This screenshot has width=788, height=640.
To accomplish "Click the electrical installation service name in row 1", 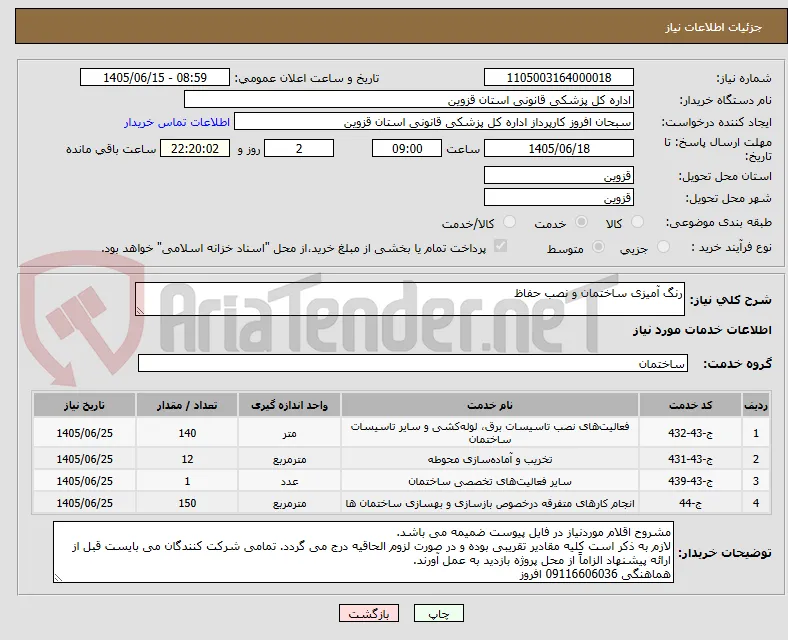I will pos(490,433).
